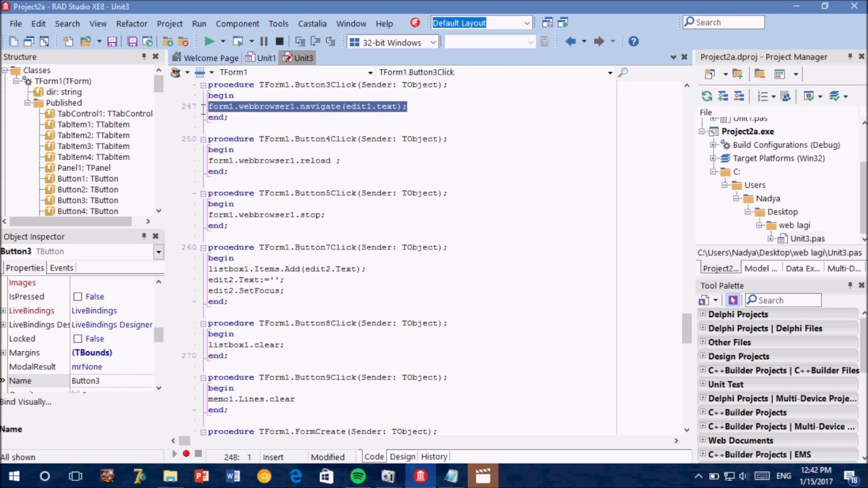Select Button1: TButton in Structure tree
This screenshot has height=488, width=868.
87,179
